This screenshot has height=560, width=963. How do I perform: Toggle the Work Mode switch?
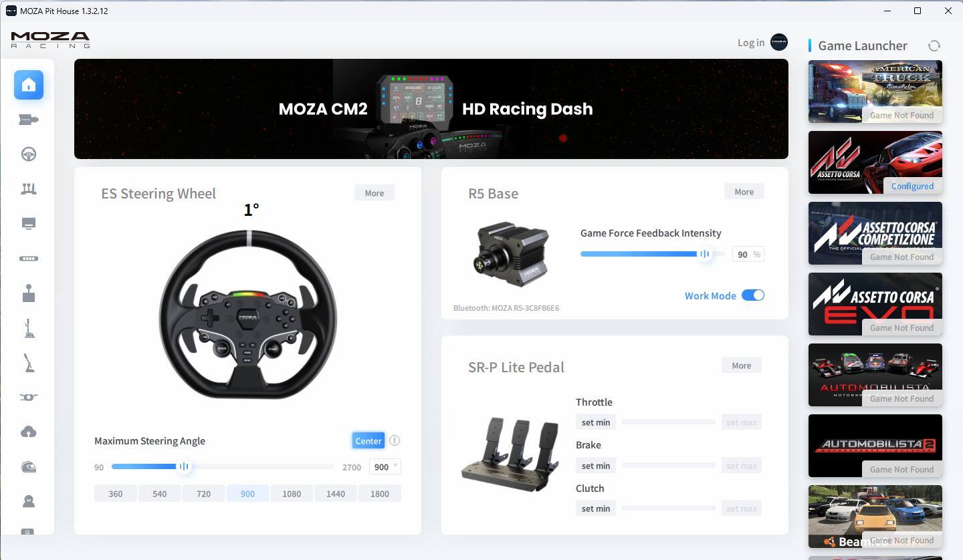753,295
